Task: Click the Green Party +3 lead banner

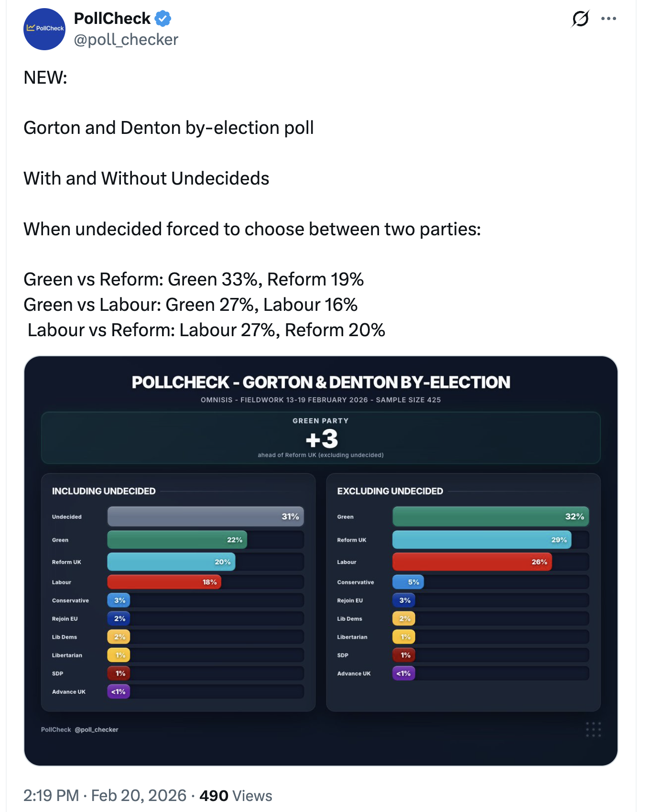Action: point(321,438)
